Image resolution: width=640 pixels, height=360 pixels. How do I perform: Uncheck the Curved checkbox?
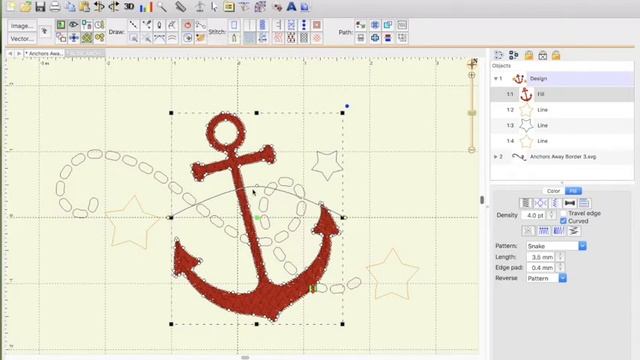pos(563,221)
